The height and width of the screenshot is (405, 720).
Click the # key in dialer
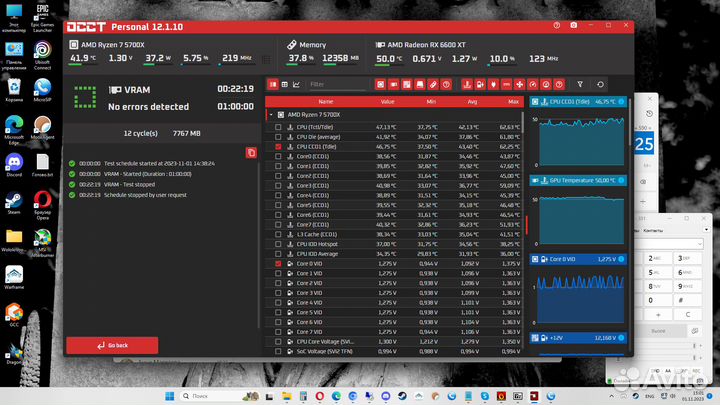(x=687, y=300)
